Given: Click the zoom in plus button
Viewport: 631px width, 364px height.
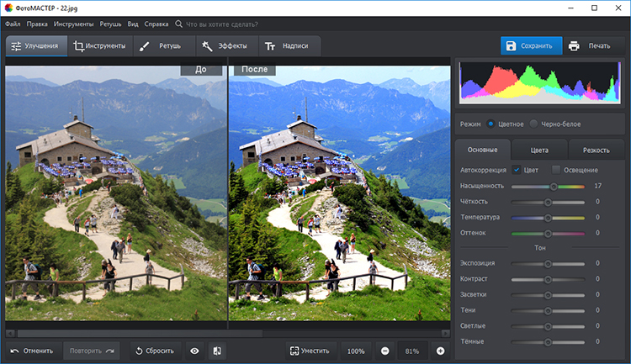Looking at the screenshot, I should (x=440, y=351).
